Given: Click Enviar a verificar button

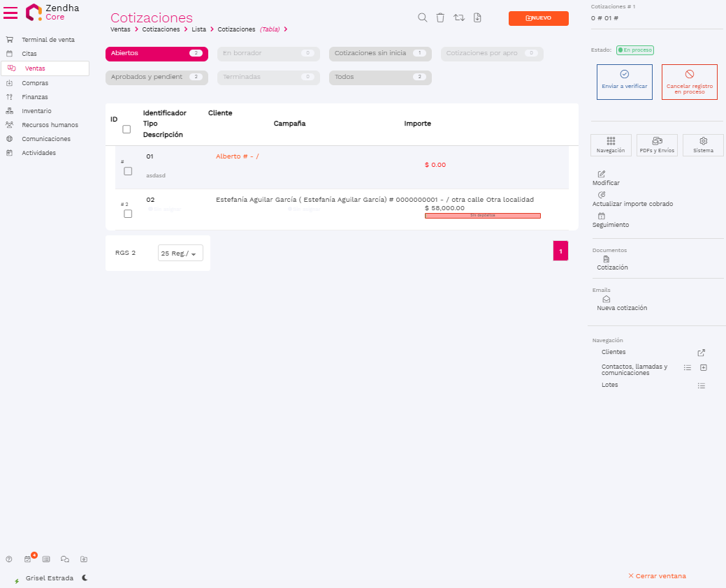Looking at the screenshot, I should point(624,82).
